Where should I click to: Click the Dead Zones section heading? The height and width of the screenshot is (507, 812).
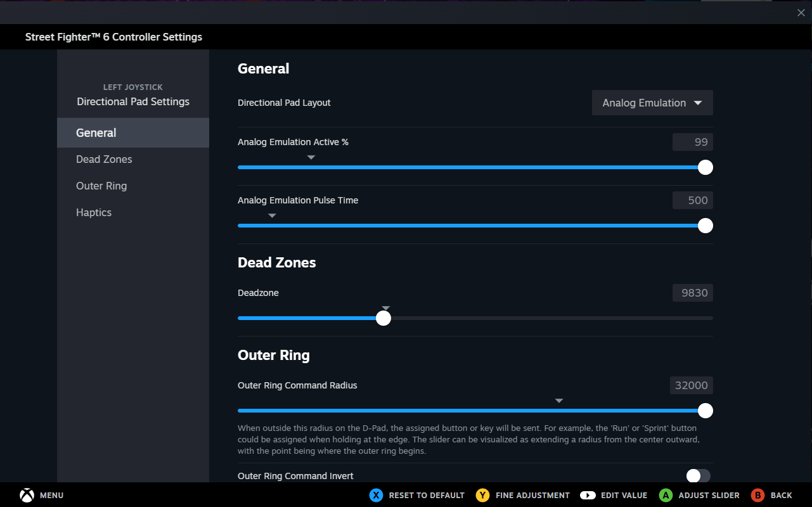coord(276,262)
